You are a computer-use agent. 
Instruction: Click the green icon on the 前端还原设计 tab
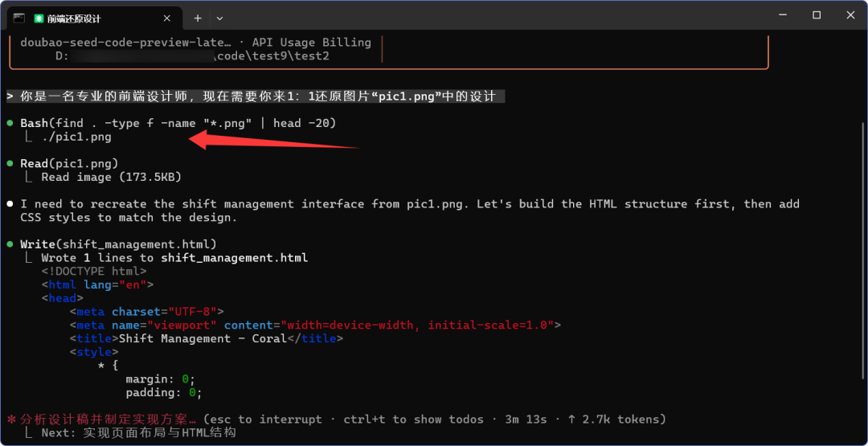coord(39,18)
